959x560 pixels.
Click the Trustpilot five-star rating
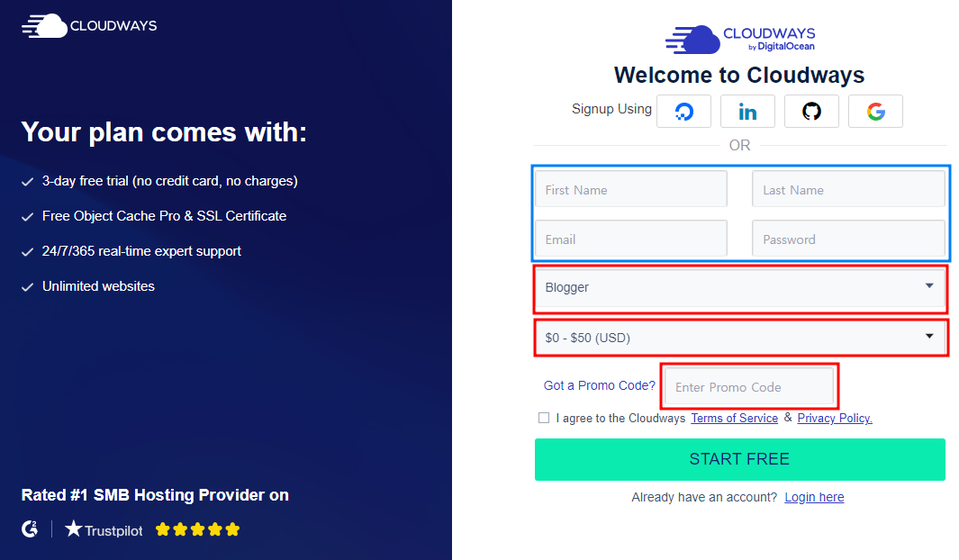pos(198,529)
